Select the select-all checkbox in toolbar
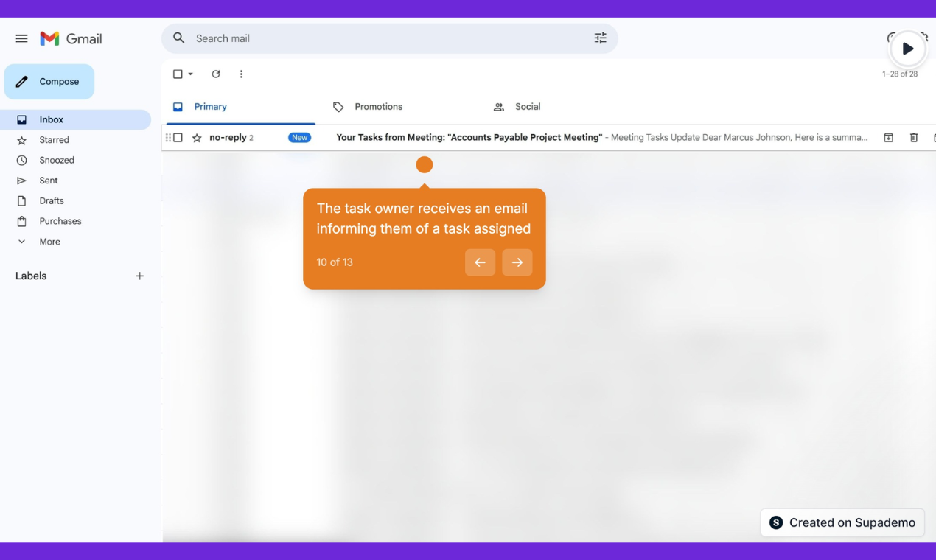The width and height of the screenshot is (936, 560). click(176, 74)
